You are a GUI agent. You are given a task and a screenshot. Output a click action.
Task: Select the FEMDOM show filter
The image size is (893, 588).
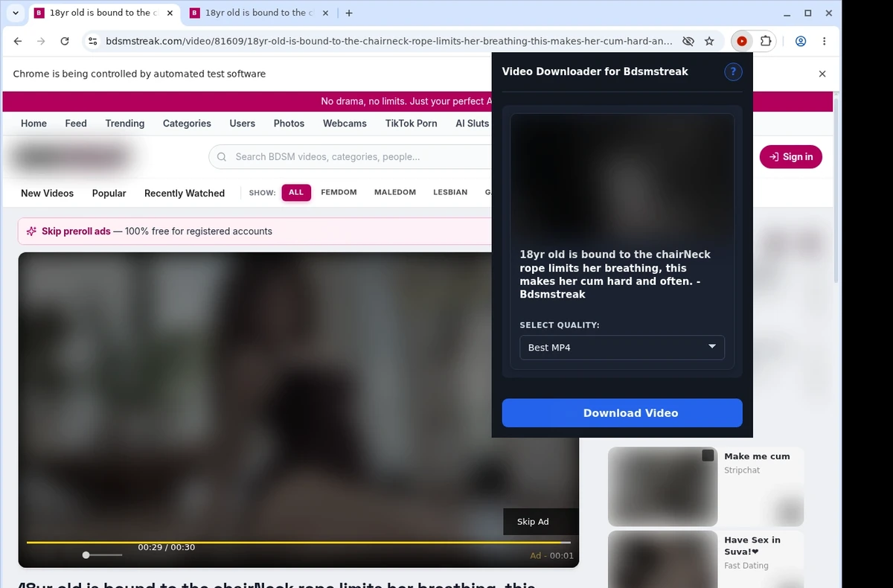point(339,193)
